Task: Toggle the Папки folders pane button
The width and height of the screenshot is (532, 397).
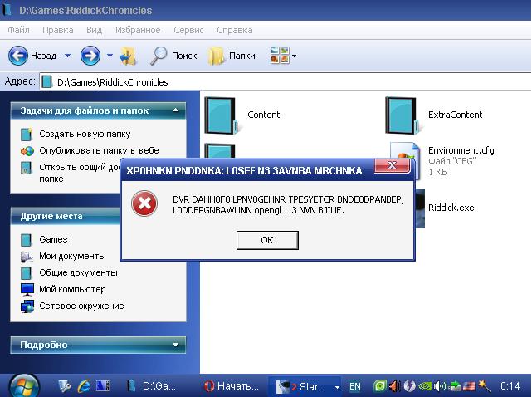Action: [232, 56]
